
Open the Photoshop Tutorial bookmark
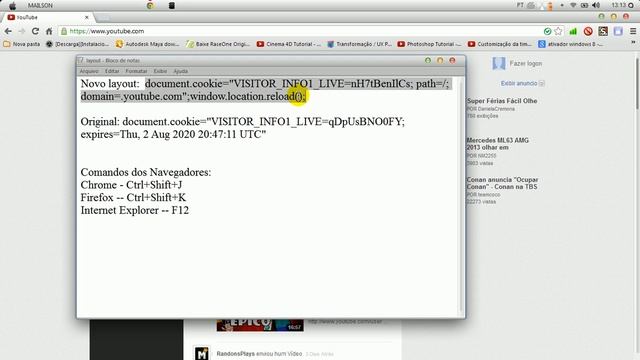tap(429, 44)
